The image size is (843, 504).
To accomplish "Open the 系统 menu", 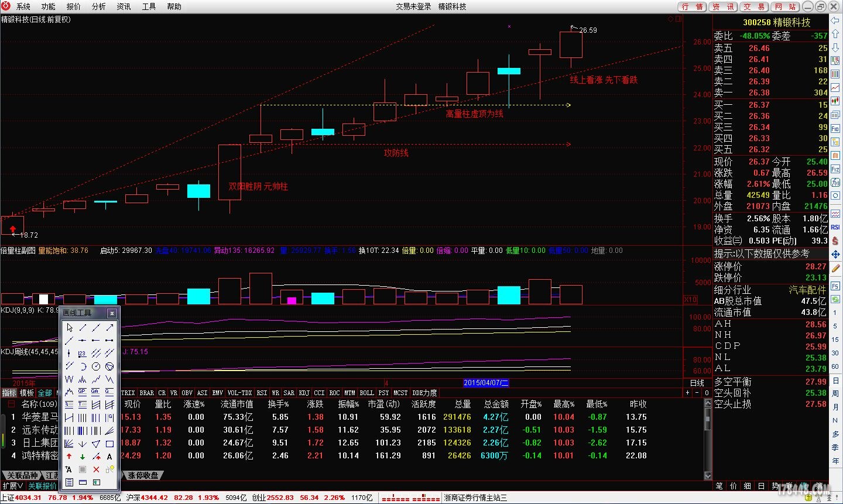I will tap(23, 6).
